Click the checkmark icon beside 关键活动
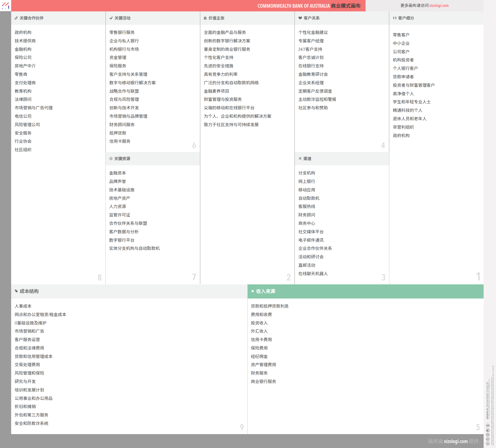The height and width of the screenshot is (448, 496). click(111, 18)
